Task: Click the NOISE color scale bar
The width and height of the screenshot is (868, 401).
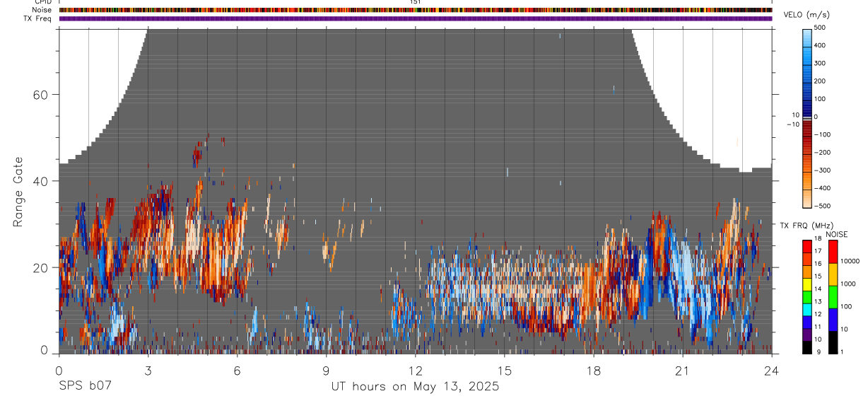Action: click(832, 297)
